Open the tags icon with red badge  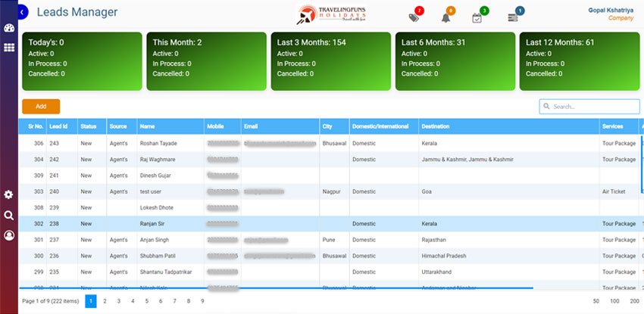click(x=414, y=17)
